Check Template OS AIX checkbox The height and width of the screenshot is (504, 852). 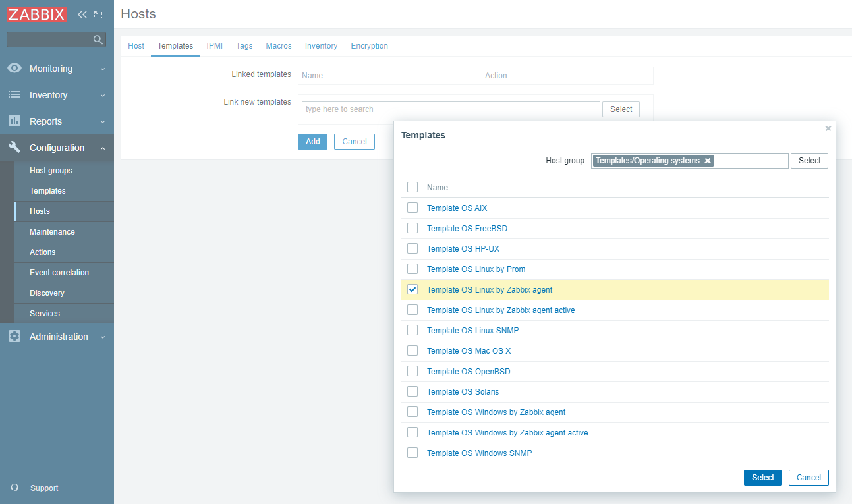(x=412, y=208)
